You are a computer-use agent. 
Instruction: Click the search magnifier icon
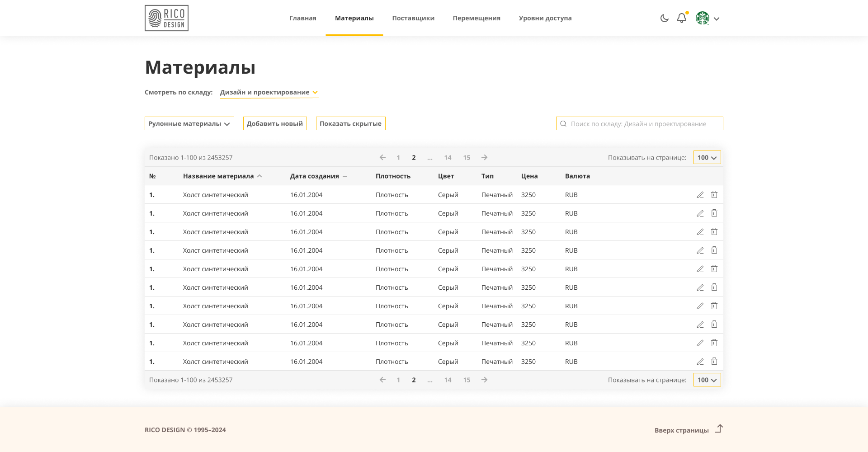563,123
